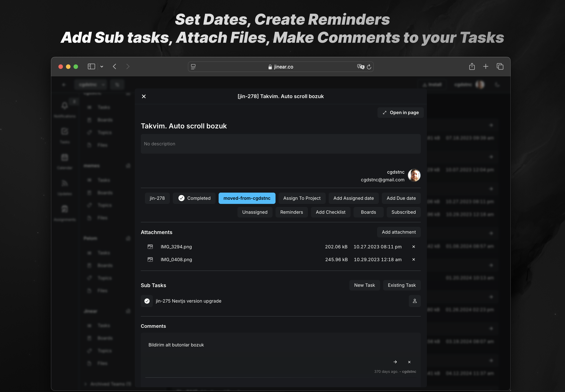
Task: Toggle the Completed status checkmark
Action: point(181,198)
